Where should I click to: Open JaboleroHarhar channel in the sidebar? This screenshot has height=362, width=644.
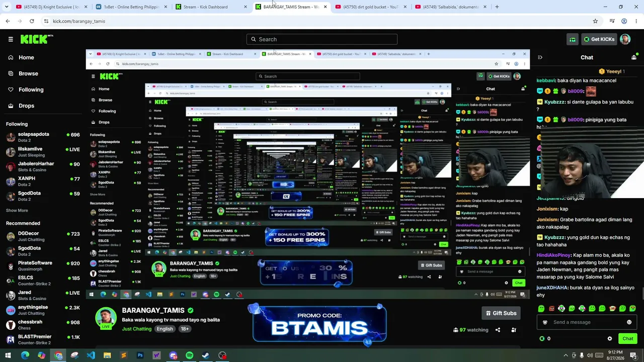(43, 166)
